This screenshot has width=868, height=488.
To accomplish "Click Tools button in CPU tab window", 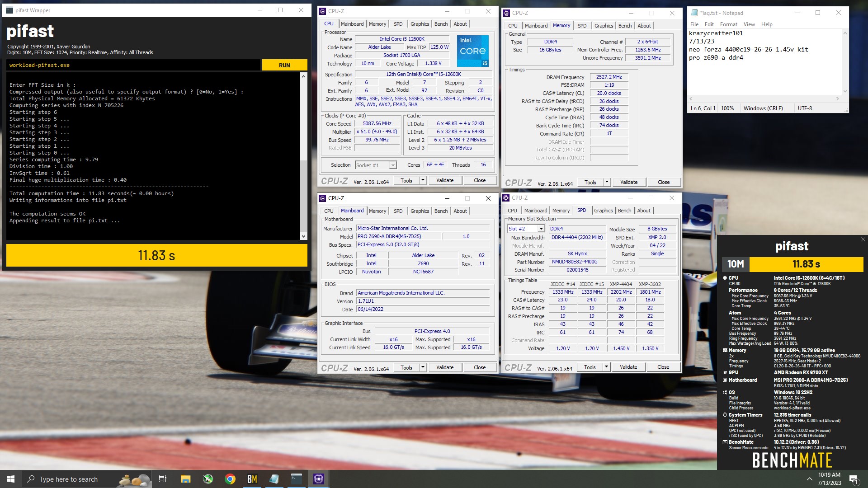I will pos(406,180).
